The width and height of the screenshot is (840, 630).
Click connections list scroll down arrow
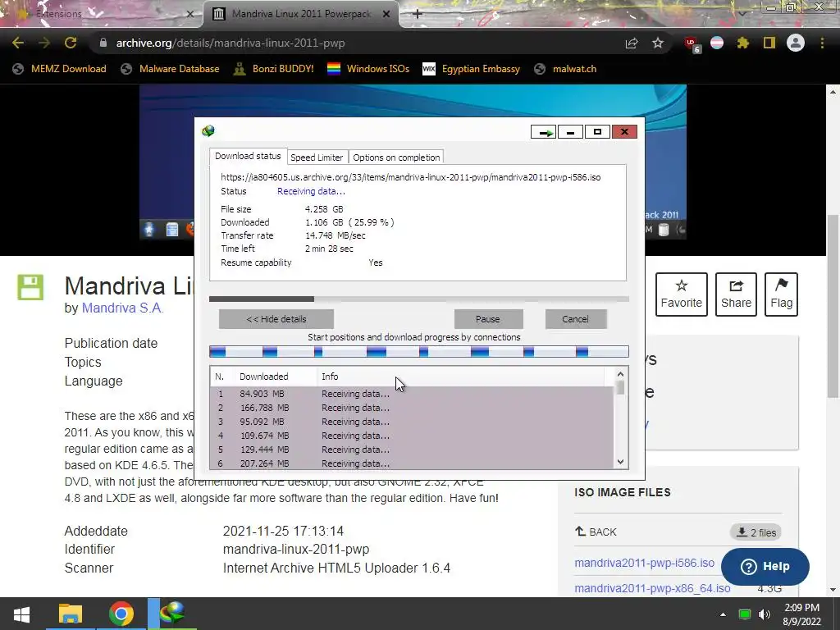tap(620, 462)
